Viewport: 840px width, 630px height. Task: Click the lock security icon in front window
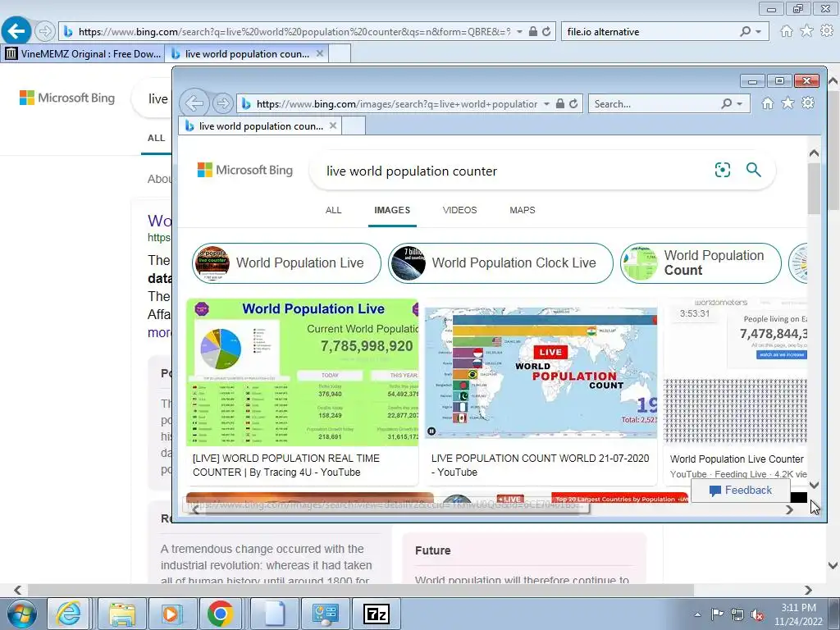pos(559,104)
